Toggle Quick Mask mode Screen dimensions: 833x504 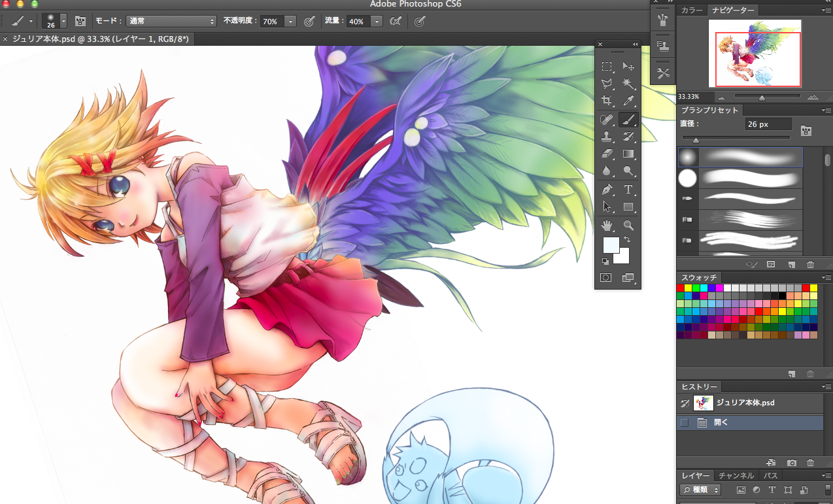pos(606,278)
